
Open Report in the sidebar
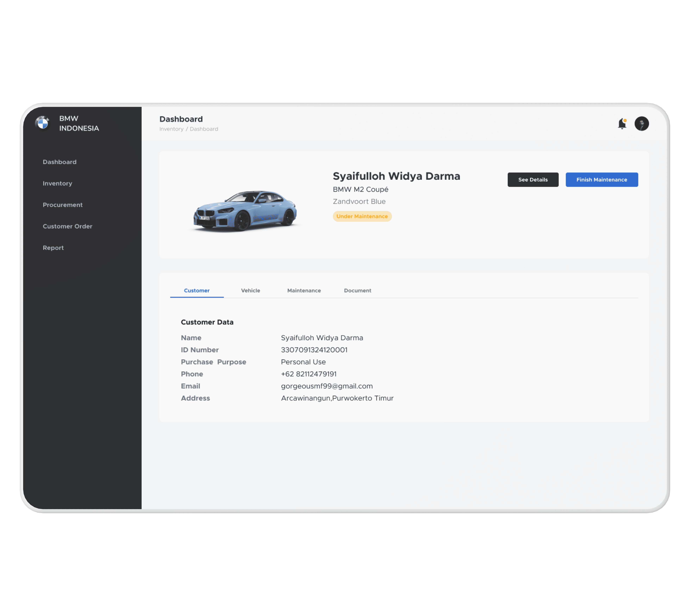coord(53,248)
